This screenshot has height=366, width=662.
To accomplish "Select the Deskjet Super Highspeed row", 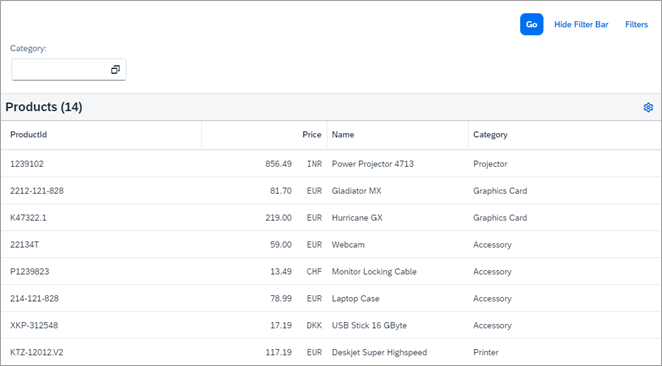I will [x=331, y=352].
